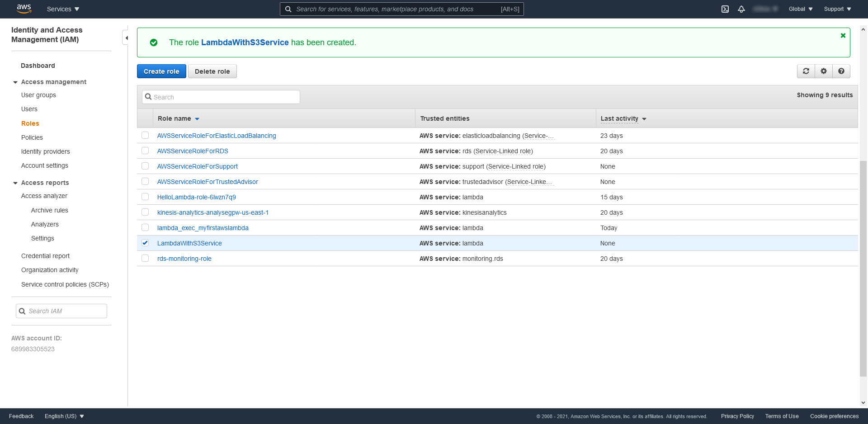The width and height of the screenshot is (868, 424).
Task: Click the green success checkmark icon
Action: point(154,42)
